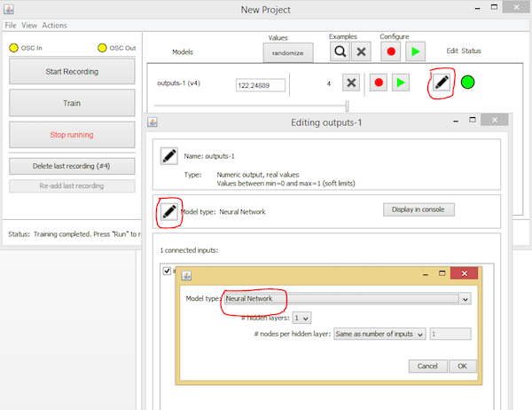Toggle the connected input checkbox
Viewport: 532px width, 410px height.
tap(167, 271)
